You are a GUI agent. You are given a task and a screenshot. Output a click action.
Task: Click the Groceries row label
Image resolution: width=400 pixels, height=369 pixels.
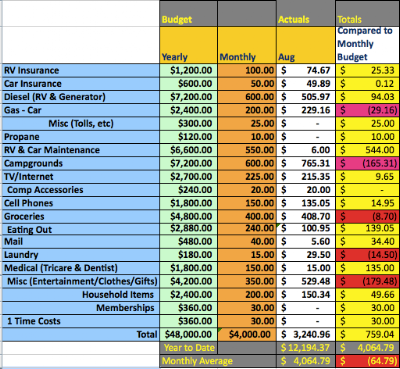[x=81, y=217]
